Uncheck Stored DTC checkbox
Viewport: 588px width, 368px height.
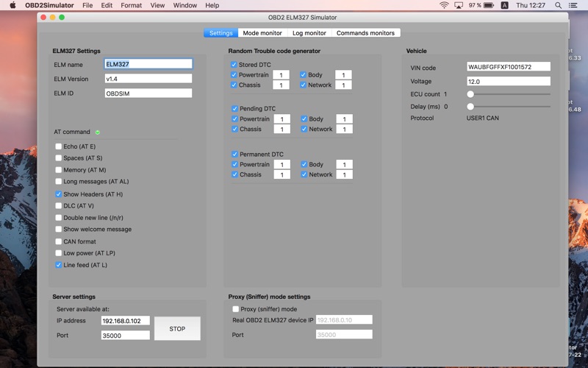(234, 65)
